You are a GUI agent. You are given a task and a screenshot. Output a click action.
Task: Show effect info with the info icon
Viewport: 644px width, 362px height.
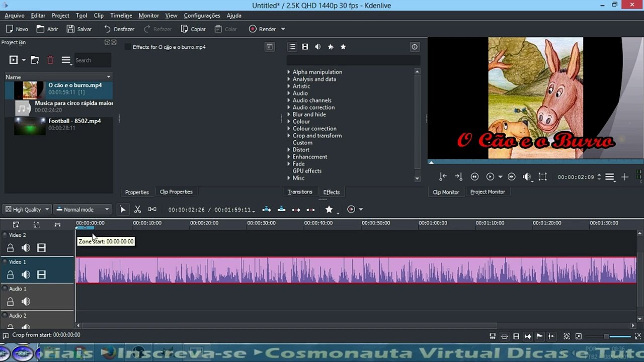tap(415, 47)
